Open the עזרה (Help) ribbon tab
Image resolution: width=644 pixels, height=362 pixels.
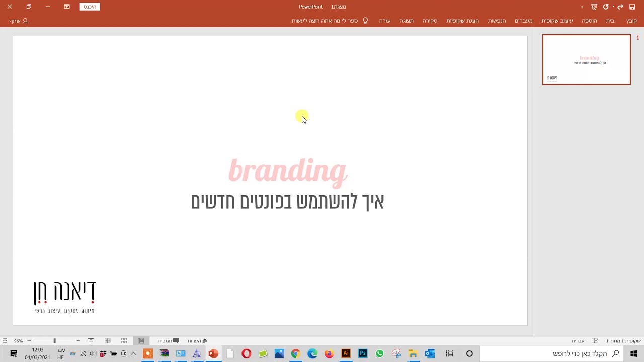pos(385,21)
